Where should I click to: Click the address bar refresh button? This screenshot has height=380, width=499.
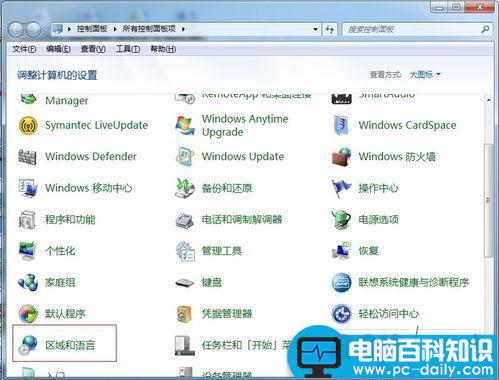[x=330, y=29]
